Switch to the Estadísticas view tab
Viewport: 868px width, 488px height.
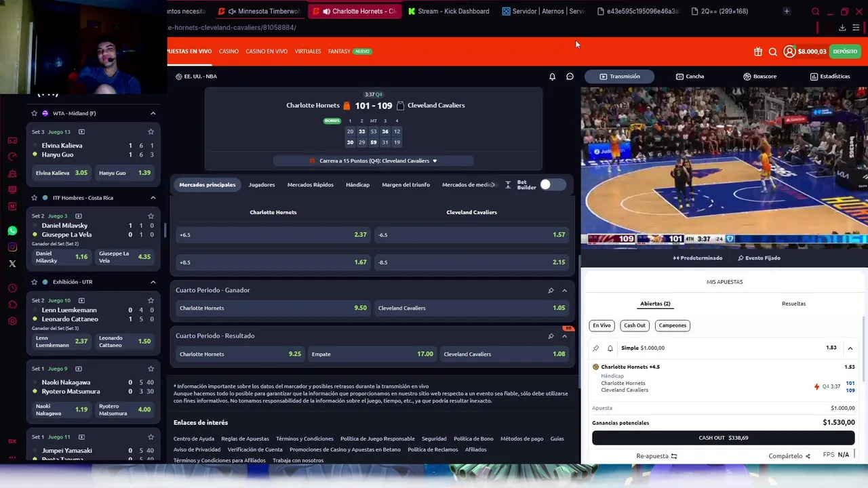(x=829, y=77)
